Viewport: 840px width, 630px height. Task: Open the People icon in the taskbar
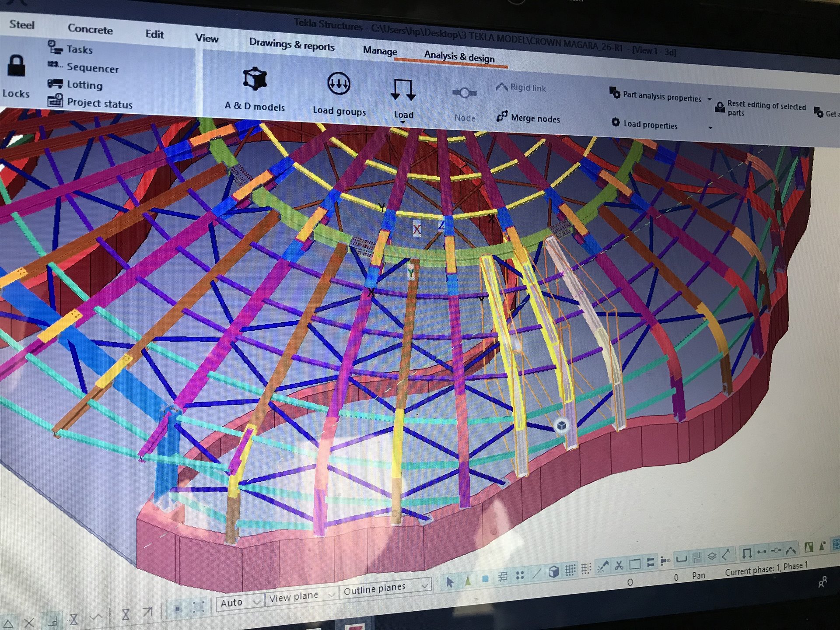click(823, 581)
